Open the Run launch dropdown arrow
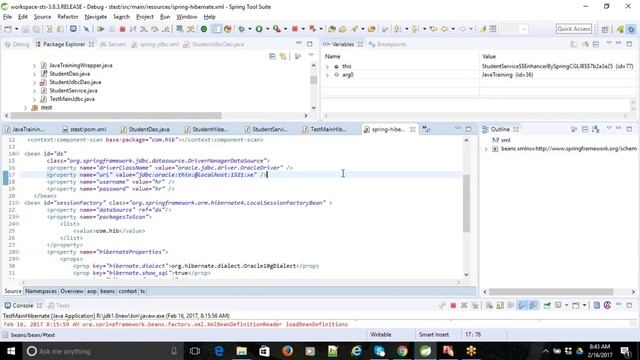The height and width of the screenshot is (360, 640). coord(267,29)
